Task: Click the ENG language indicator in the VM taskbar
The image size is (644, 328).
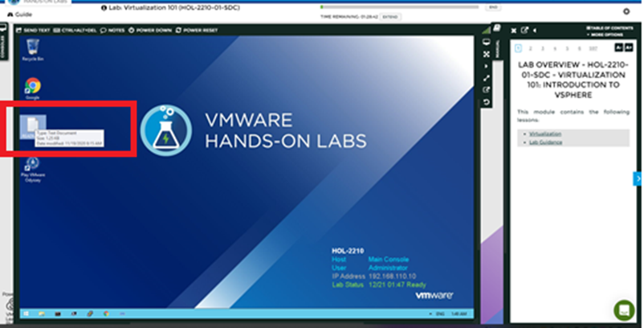Action: pos(440,314)
